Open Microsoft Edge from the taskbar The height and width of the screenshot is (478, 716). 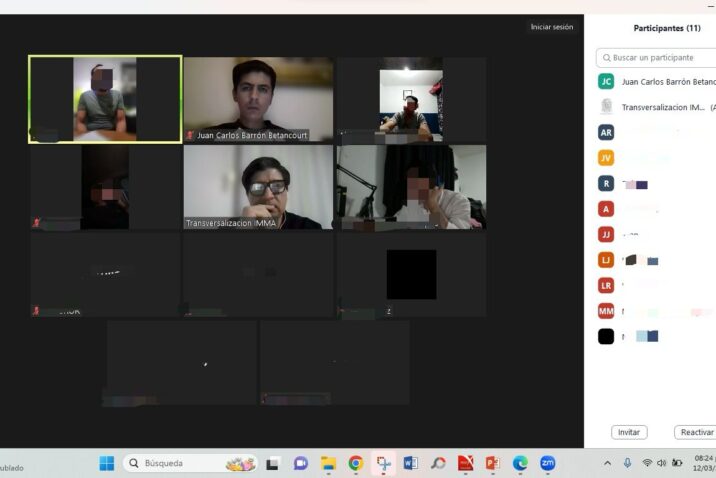[520, 463]
